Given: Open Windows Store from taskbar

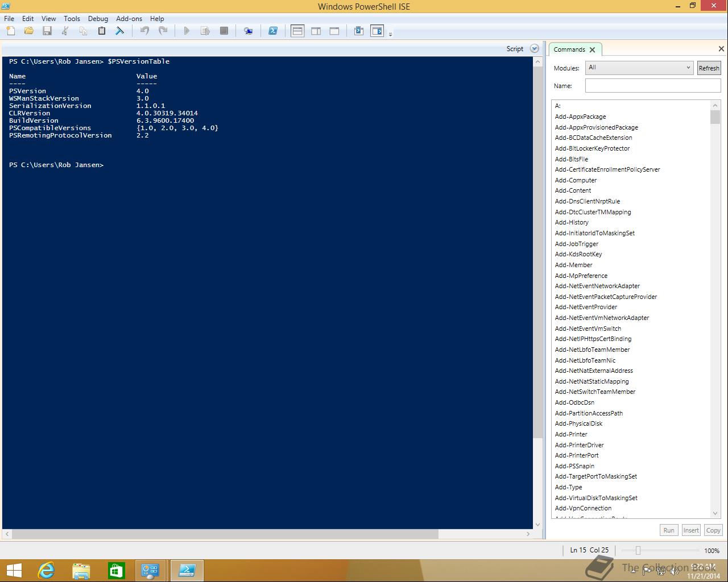Looking at the screenshot, I should 116,571.
